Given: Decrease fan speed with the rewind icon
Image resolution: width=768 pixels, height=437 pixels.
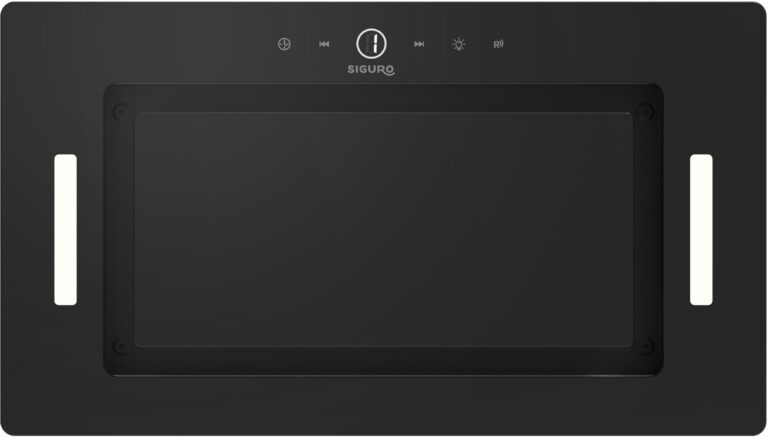Looking at the screenshot, I should (x=324, y=44).
